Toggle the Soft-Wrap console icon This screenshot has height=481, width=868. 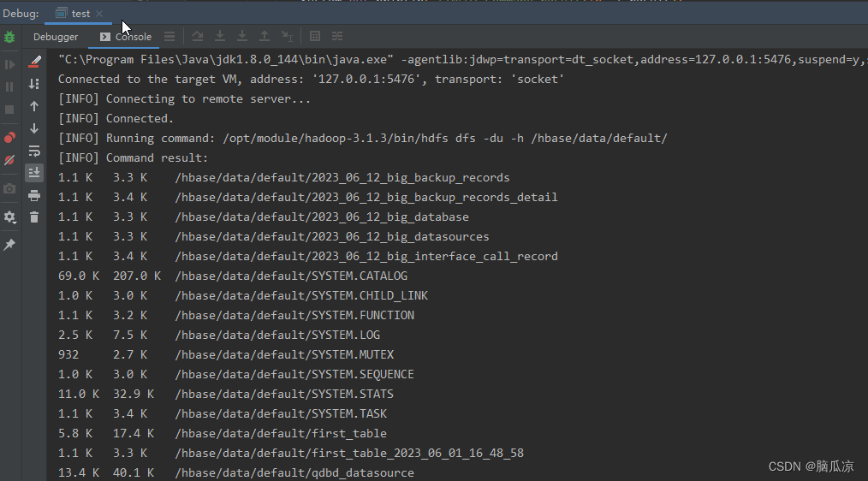click(x=34, y=151)
